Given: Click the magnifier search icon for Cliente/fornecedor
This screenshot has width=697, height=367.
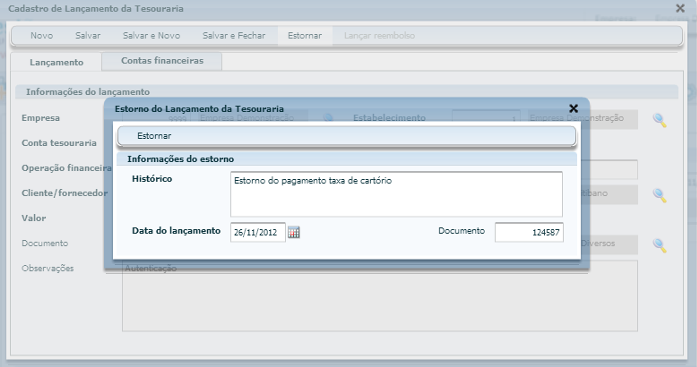Looking at the screenshot, I should [x=659, y=195].
